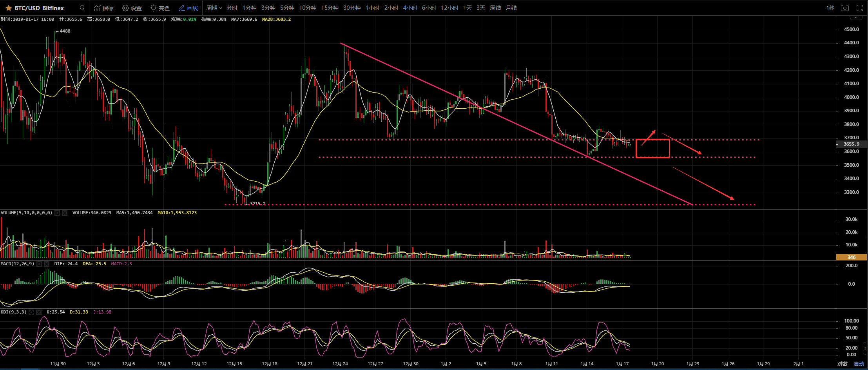Open the 指标 indicators menu

point(104,8)
